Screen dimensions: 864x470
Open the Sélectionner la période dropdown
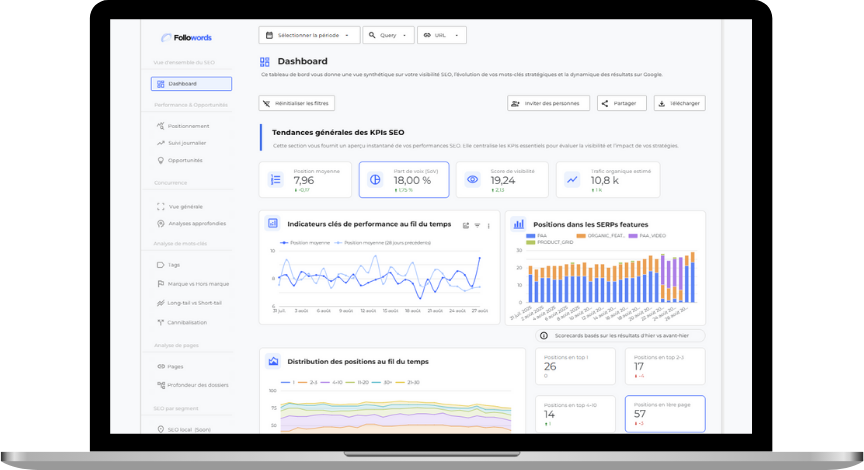[x=308, y=35]
